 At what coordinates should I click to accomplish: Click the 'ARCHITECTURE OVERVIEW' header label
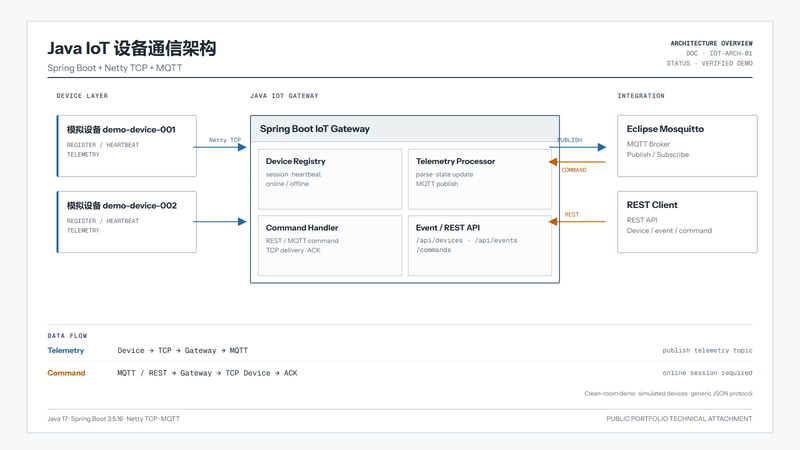pyautogui.click(x=711, y=43)
